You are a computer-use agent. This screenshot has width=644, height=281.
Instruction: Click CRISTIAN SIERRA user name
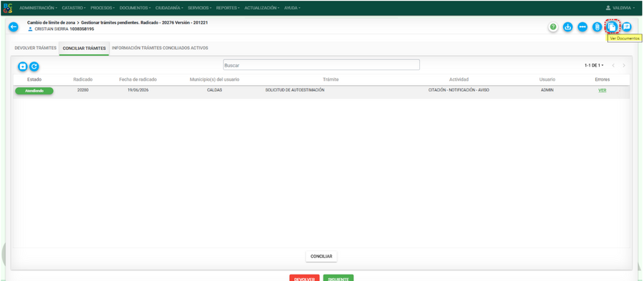[x=52, y=29]
